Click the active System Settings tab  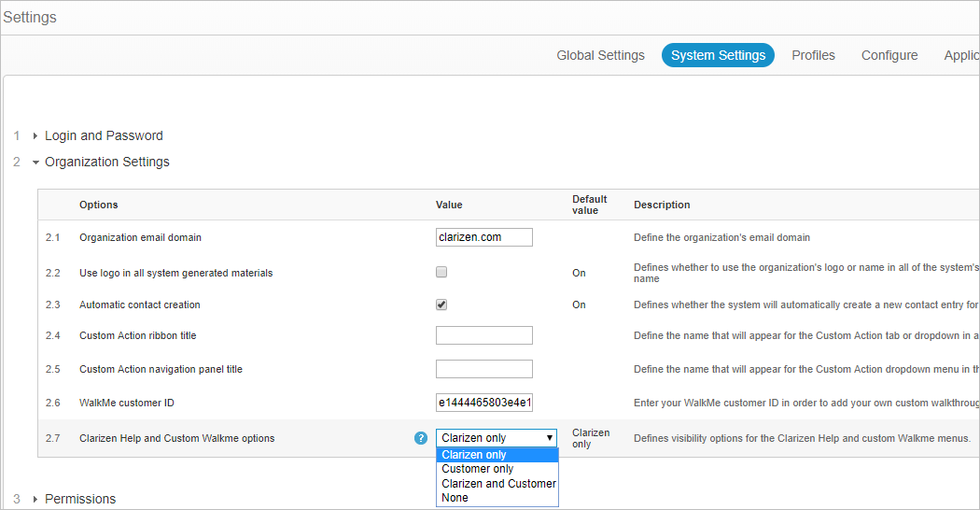click(718, 55)
